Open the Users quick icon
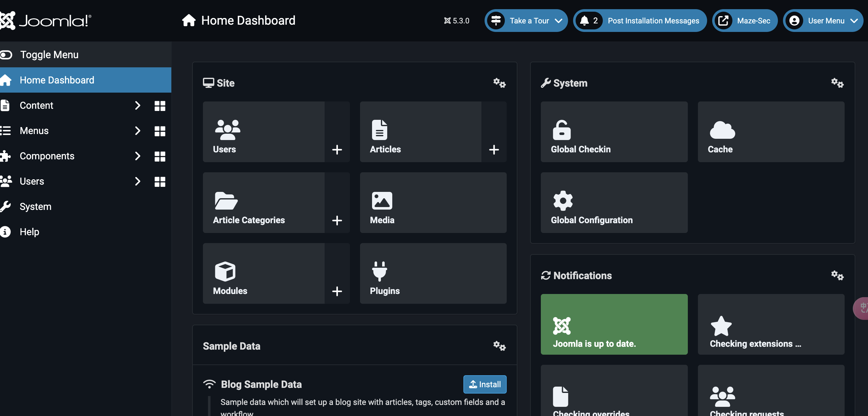This screenshot has height=416, width=868. (264, 132)
